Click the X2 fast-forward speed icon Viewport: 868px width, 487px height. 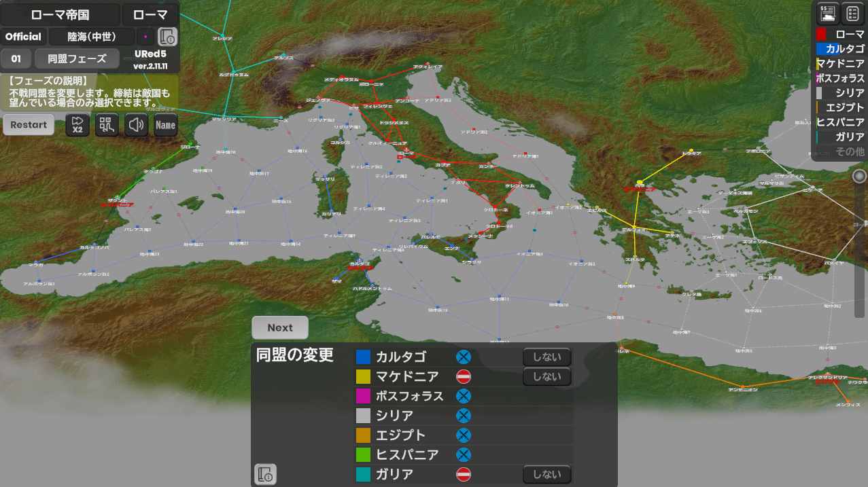(77, 125)
